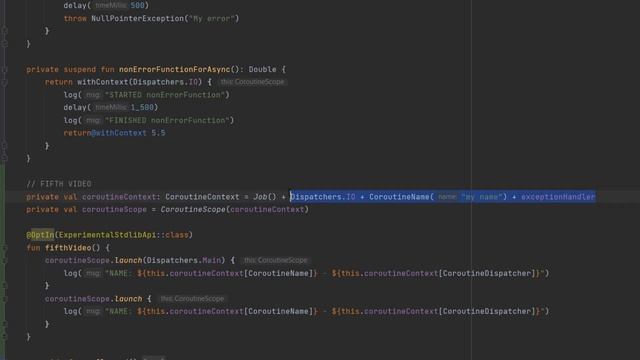Click coroutineContext name in its private val declaration
Screen dimensions: 640x360
click(x=119, y=197)
